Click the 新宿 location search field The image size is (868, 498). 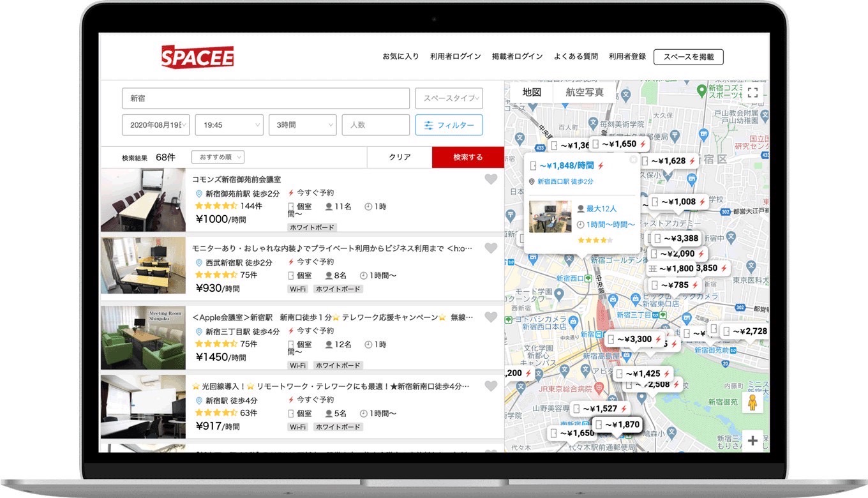coord(266,98)
